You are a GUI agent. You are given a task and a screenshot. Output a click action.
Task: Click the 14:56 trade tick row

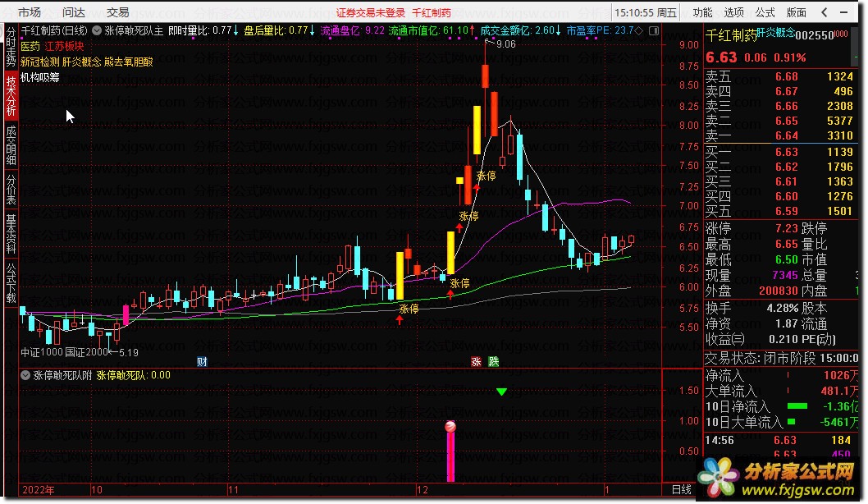779,440
